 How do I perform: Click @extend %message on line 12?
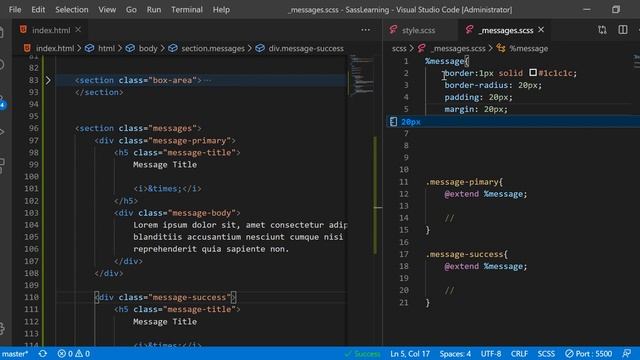(x=486, y=194)
